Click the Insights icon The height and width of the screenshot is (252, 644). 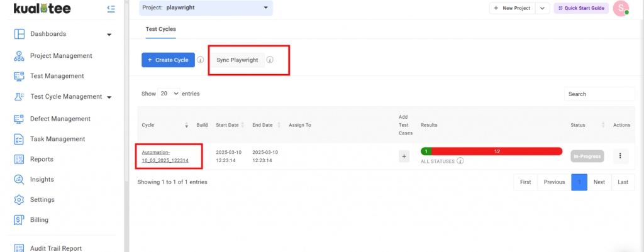click(19, 179)
